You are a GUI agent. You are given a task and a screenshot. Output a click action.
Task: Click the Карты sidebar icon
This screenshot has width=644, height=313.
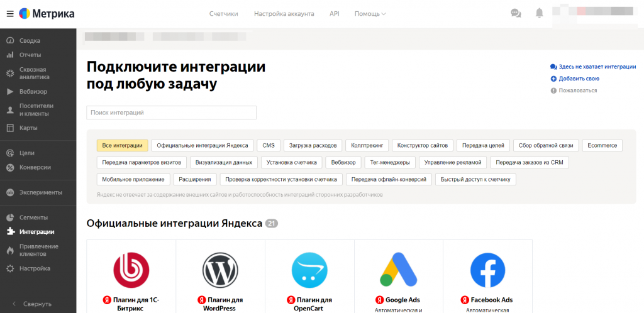11,128
